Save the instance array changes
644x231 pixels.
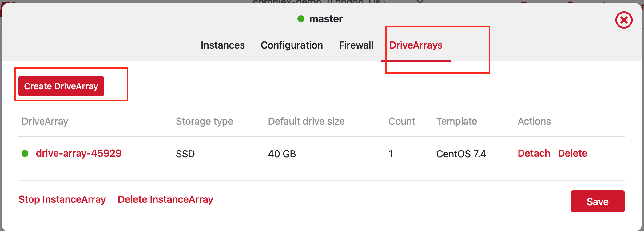tap(597, 202)
